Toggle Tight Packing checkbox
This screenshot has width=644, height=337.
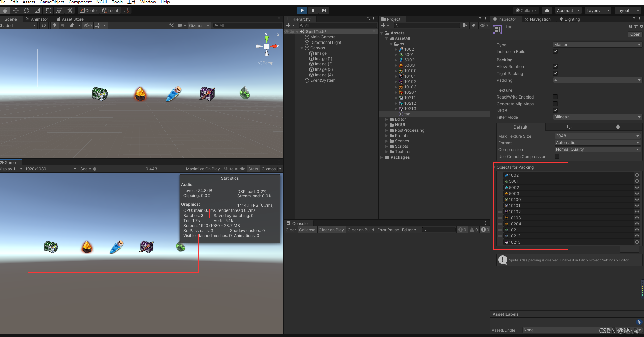(555, 73)
